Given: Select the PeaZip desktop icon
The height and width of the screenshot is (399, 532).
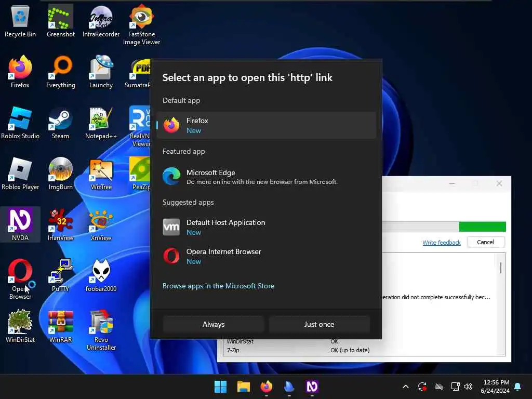Looking at the screenshot, I should pos(140,174).
